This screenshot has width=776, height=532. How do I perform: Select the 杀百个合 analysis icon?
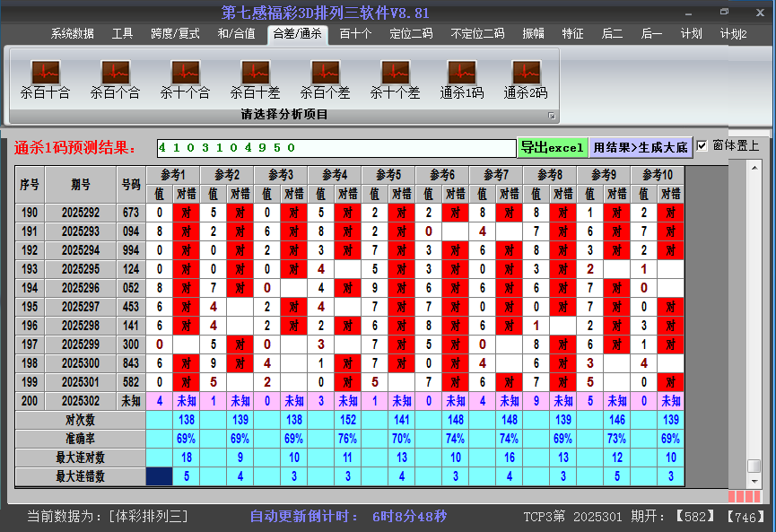coord(115,74)
